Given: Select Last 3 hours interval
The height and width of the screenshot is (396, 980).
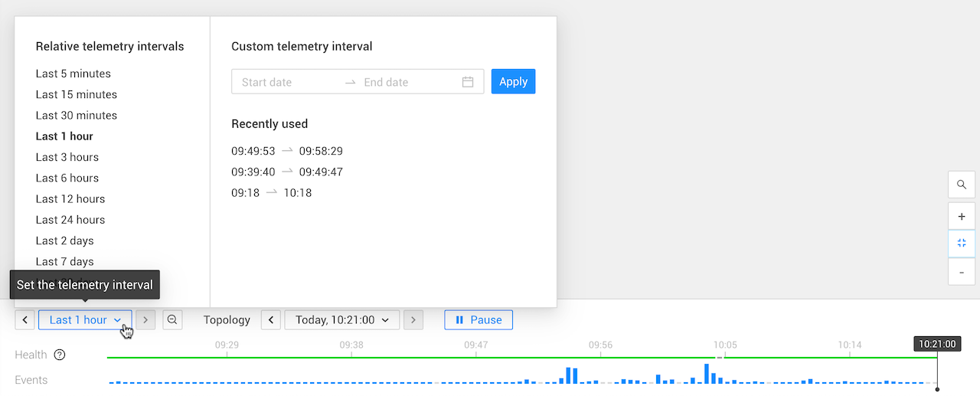Looking at the screenshot, I should click(67, 157).
